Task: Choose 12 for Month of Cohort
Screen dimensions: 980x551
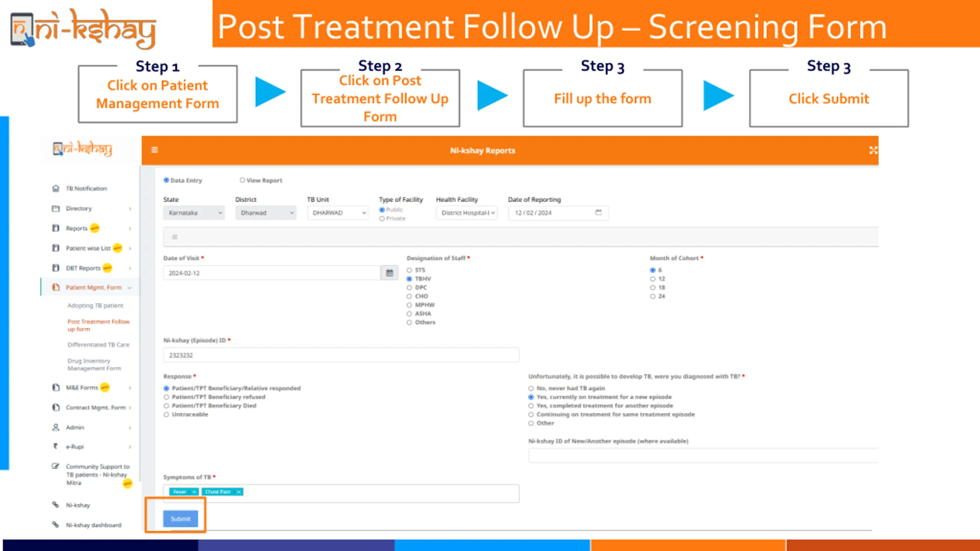Action: (653, 279)
